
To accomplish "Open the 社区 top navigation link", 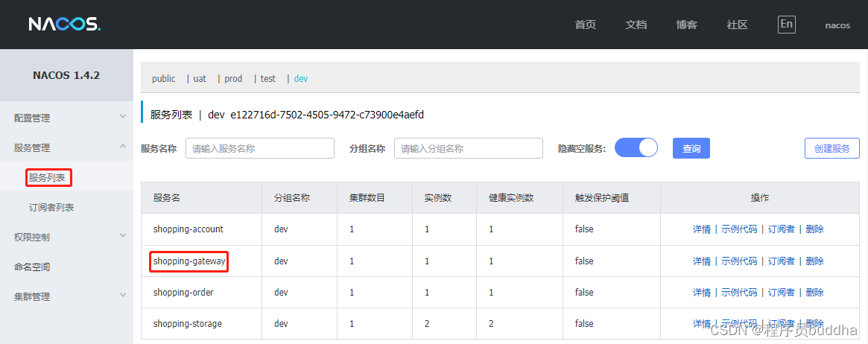I will click(x=738, y=25).
